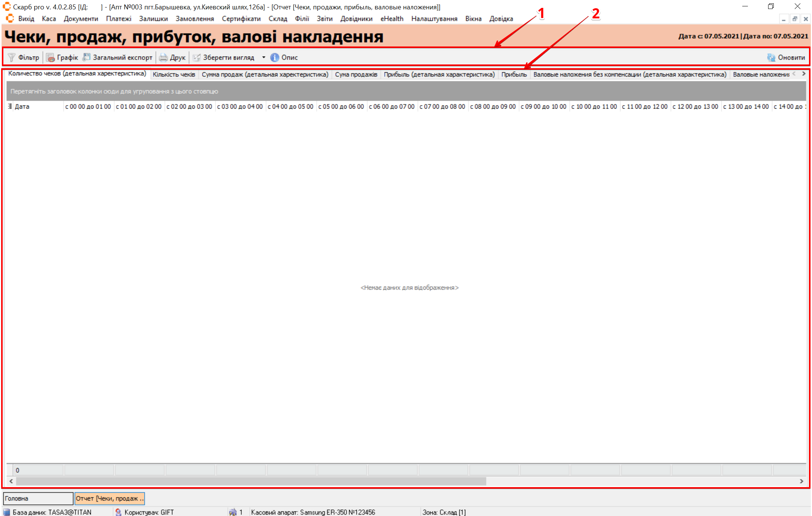
Task: Open the Опис info icon
Action: (275, 57)
